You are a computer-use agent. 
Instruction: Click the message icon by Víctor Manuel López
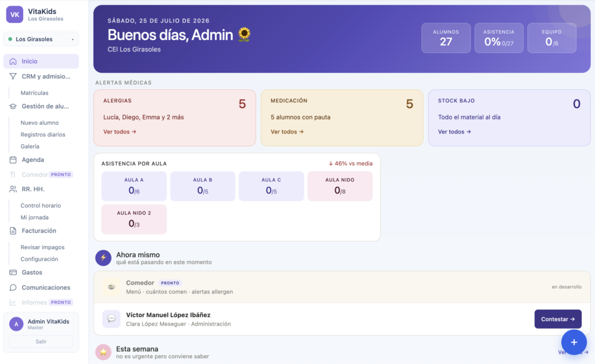click(111, 319)
